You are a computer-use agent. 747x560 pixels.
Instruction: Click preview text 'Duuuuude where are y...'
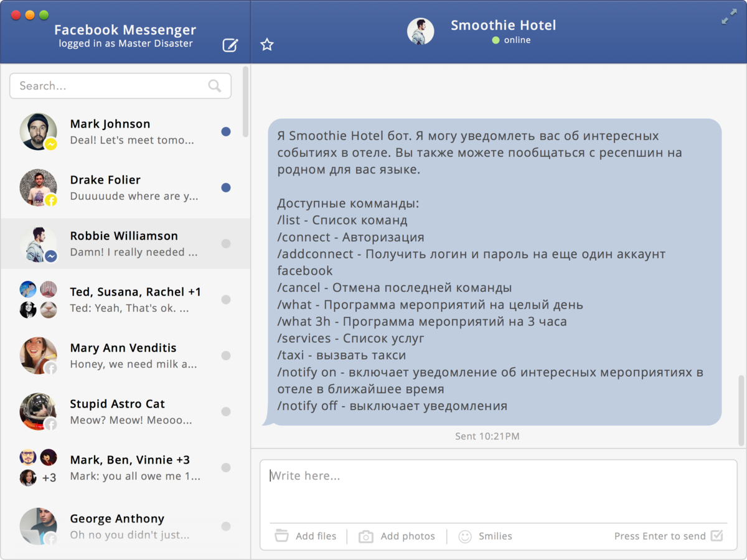click(134, 196)
